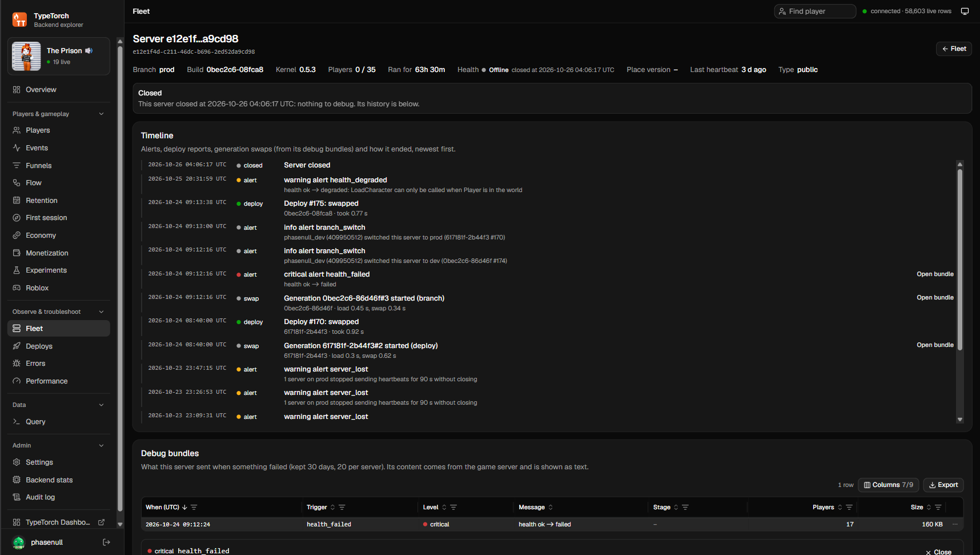The image size is (980, 555).
Task: Open the Columns 7/9 chooser
Action: click(888, 485)
